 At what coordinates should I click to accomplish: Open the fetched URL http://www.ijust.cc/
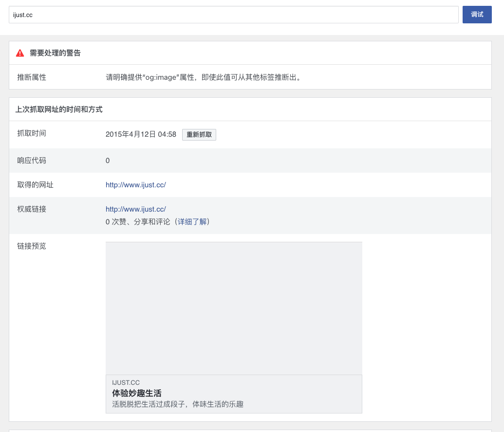[x=136, y=185]
